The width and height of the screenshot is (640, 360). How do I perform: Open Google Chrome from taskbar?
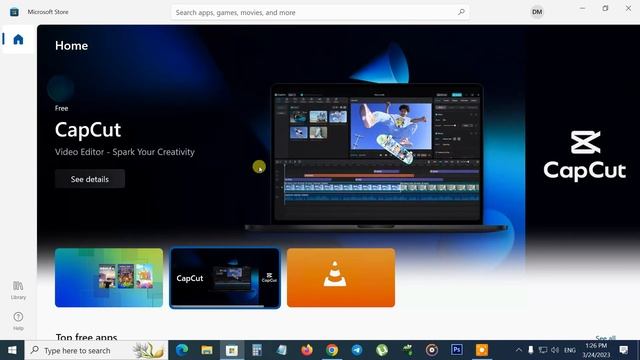tap(332, 350)
